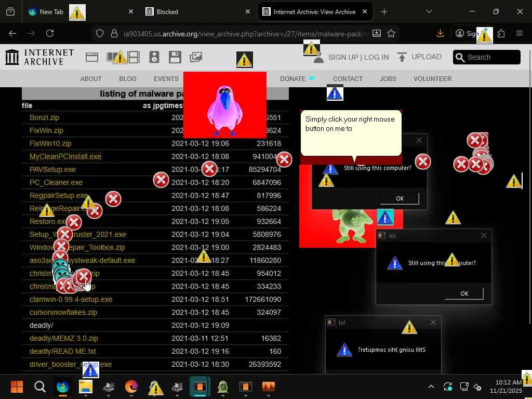Open Windows Start menu
This screenshot has height=399, width=532.
[17, 387]
